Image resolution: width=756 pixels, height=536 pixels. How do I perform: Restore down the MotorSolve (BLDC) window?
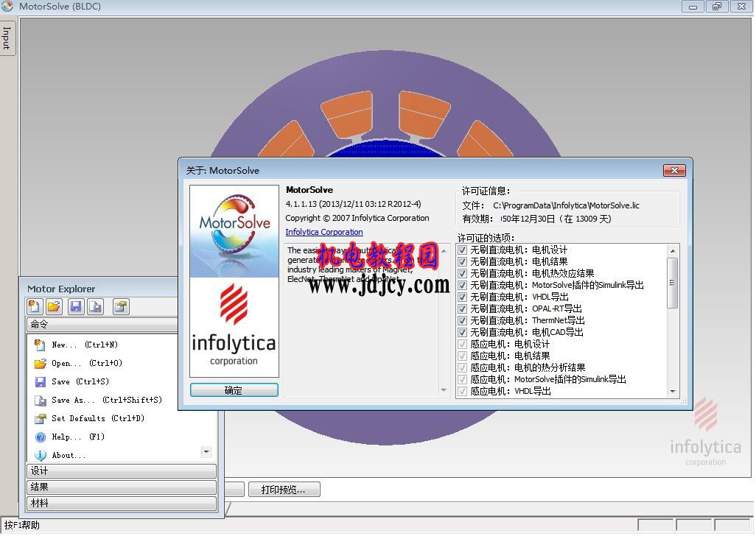[x=717, y=7]
